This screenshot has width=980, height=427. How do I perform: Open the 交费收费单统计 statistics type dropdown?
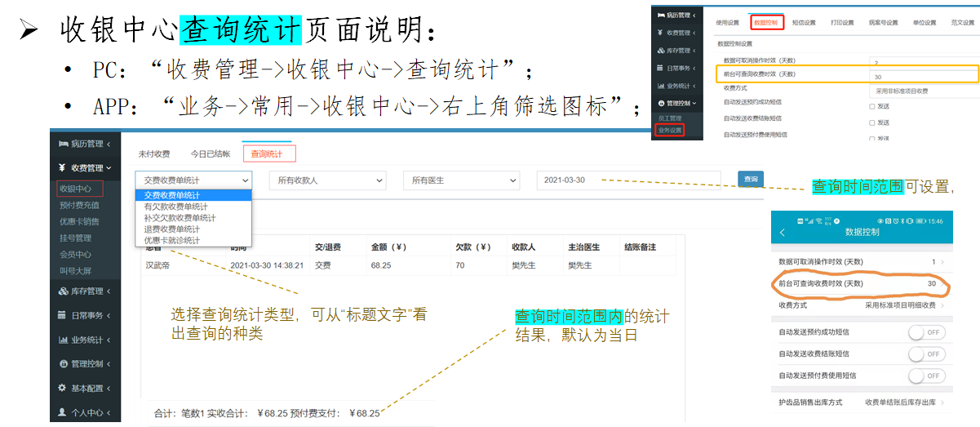coord(193,180)
